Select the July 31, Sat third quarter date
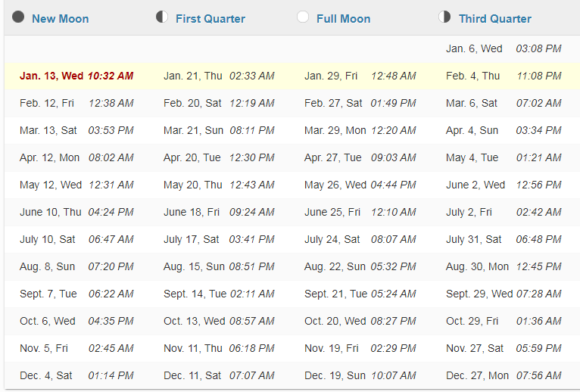The image size is (580, 392). pyautogui.click(x=473, y=239)
